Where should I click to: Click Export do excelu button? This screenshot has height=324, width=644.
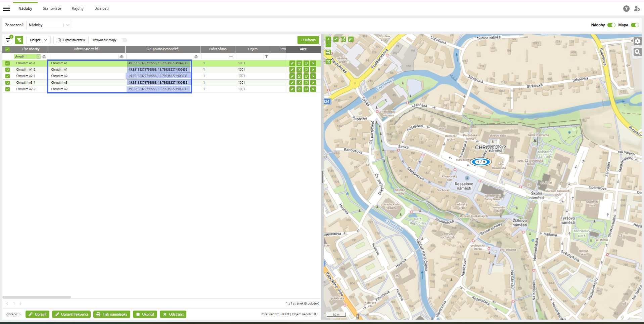click(71, 40)
